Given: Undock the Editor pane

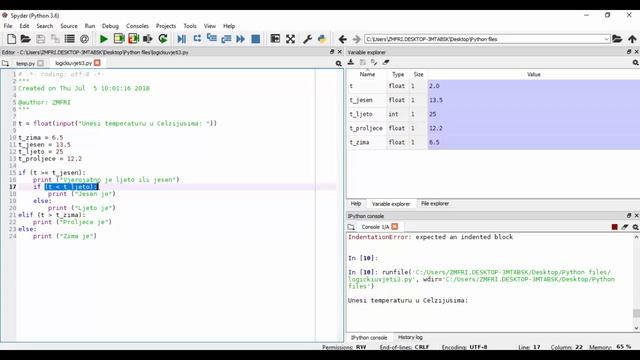Looking at the screenshot, I should [332, 52].
